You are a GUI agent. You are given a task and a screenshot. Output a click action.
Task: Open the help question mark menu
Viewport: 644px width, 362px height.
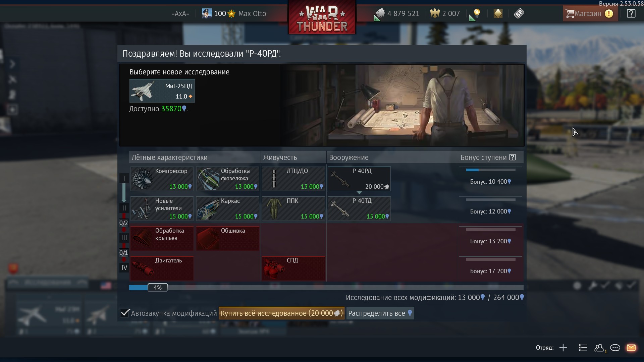point(631,13)
